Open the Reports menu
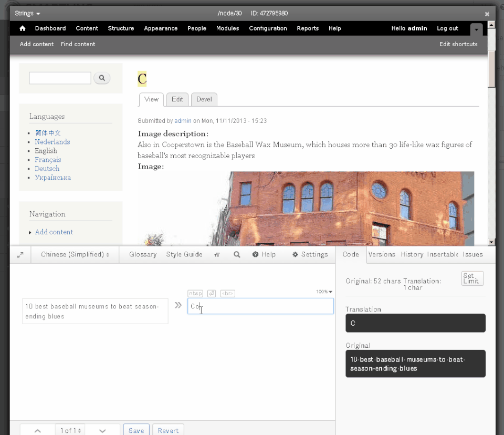 coord(308,28)
